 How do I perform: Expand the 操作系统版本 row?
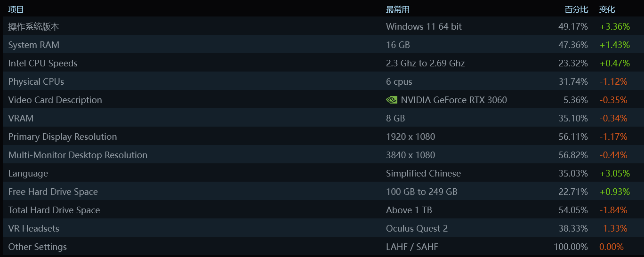[x=322, y=26]
